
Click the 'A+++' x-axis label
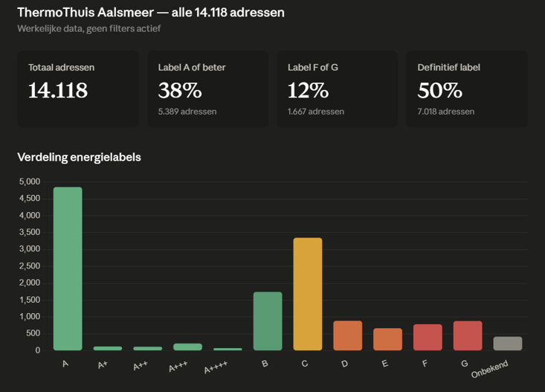tap(178, 367)
